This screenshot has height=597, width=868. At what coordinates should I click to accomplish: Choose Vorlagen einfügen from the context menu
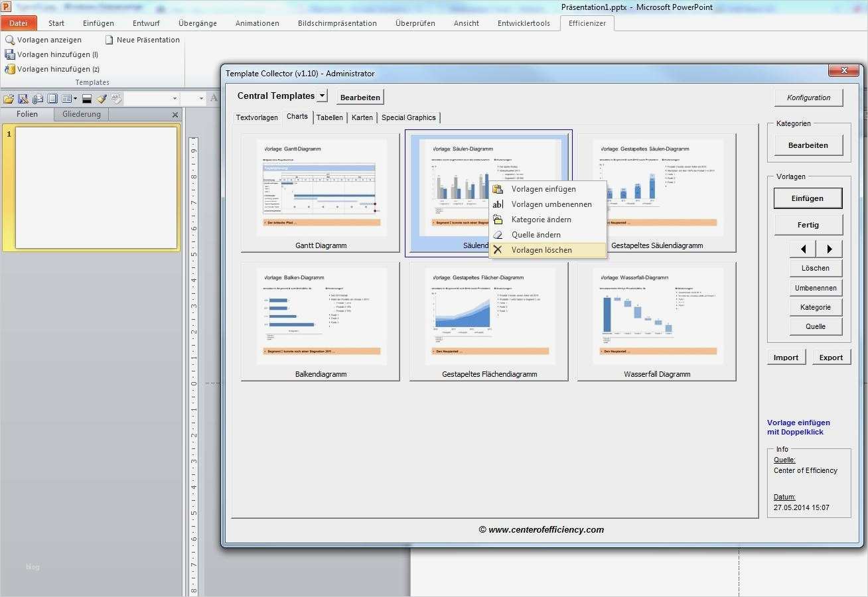[547, 189]
